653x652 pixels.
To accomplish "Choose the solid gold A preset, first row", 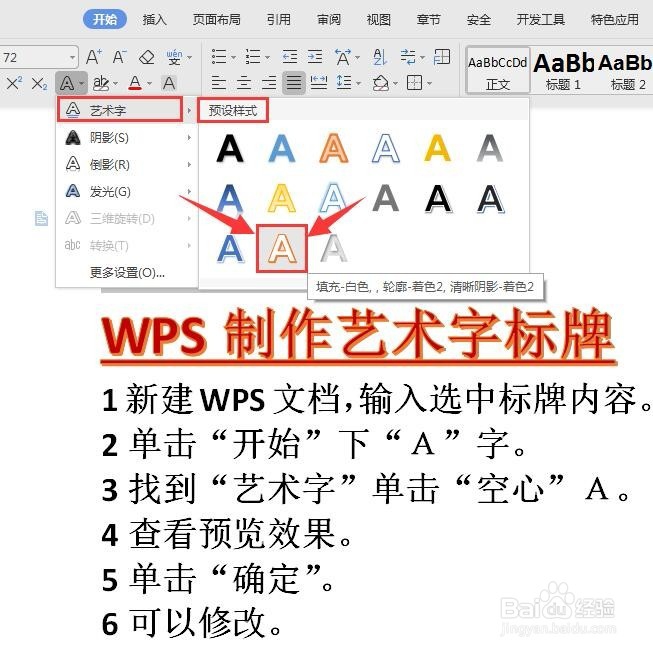I will 437,148.
